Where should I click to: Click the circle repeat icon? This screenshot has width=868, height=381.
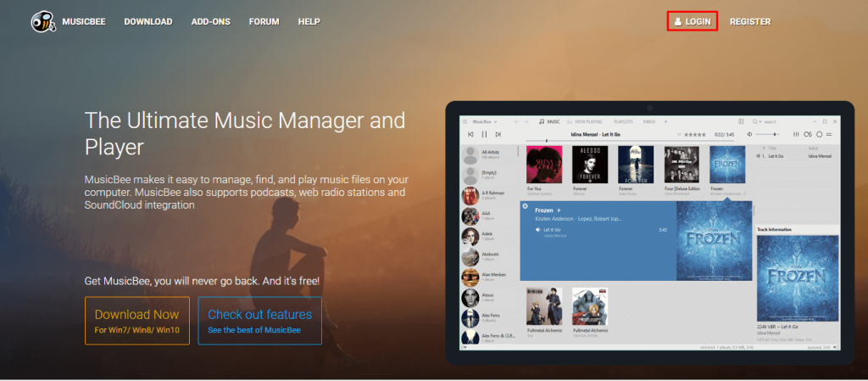coord(820,134)
